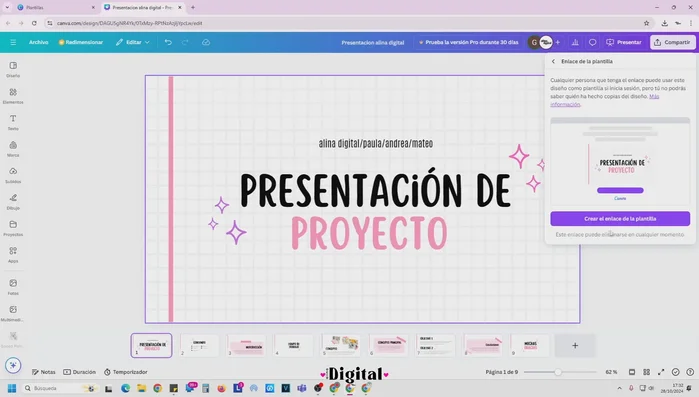Enter fullscreen presentation view
This screenshot has width=699, height=397.
click(x=661, y=372)
